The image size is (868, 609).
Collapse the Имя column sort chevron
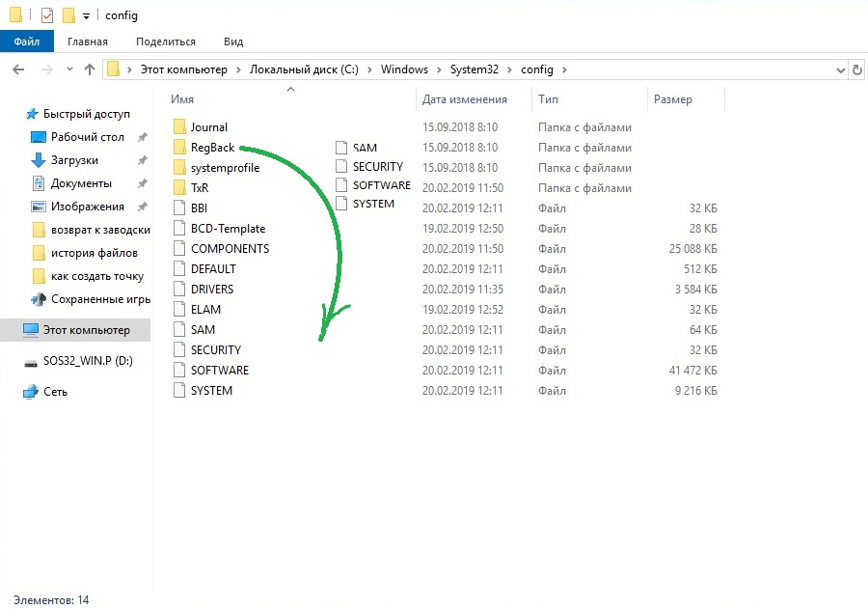(x=290, y=89)
